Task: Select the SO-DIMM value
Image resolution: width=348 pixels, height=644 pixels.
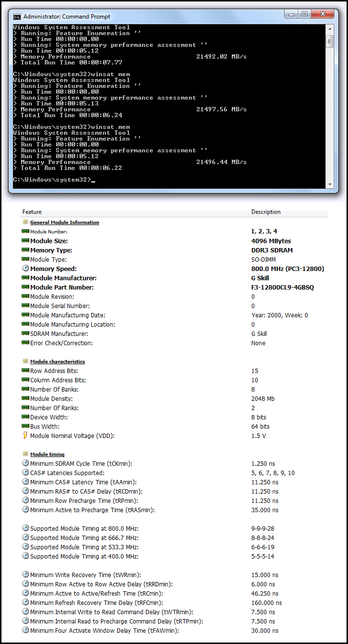Action: tap(264, 260)
